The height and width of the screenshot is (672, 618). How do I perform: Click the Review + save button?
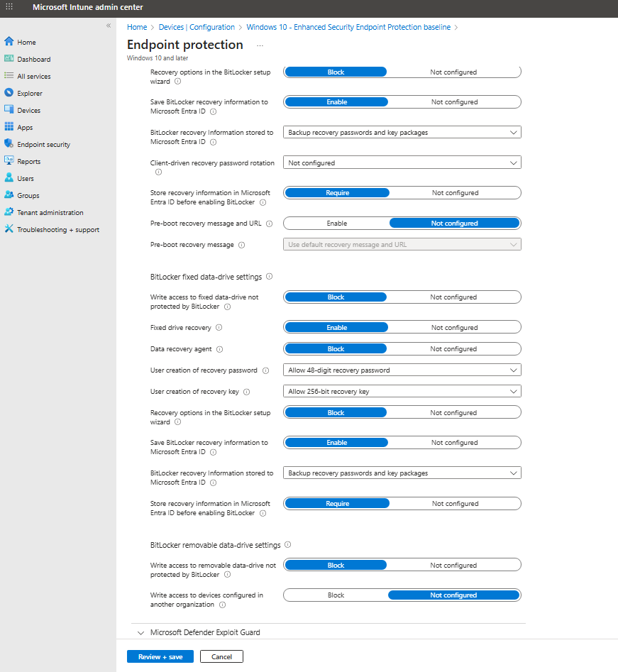pyautogui.click(x=160, y=656)
